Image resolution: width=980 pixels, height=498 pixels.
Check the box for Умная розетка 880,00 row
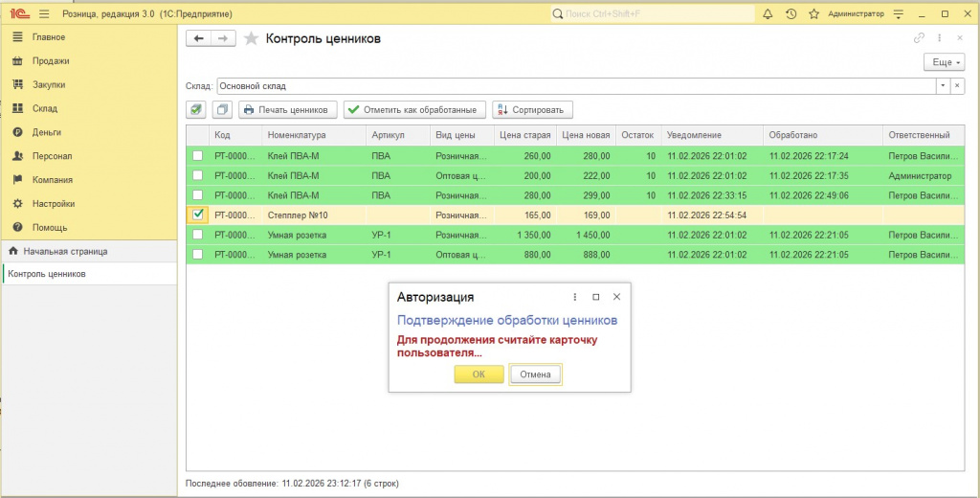click(x=197, y=255)
